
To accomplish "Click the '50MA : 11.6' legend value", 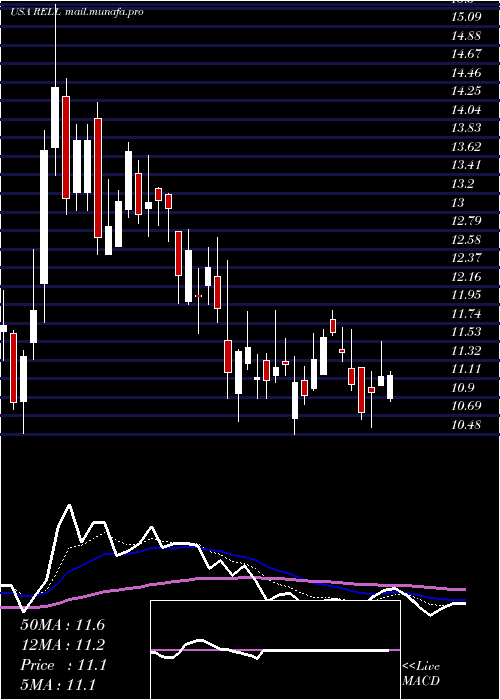I will pyautogui.click(x=63, y=625).
